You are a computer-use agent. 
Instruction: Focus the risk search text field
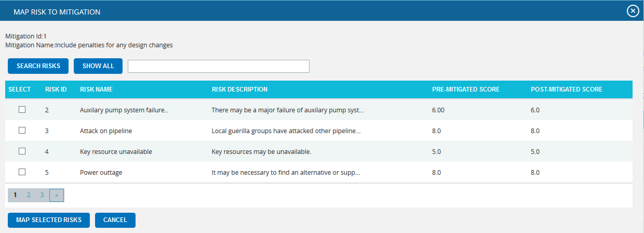[x=219, y=66]
